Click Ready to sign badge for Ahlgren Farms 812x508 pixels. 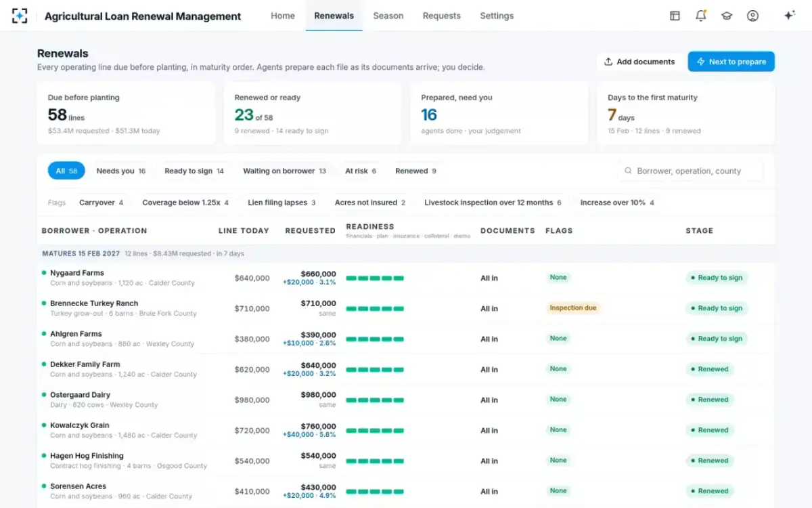(x=717, y=339)
